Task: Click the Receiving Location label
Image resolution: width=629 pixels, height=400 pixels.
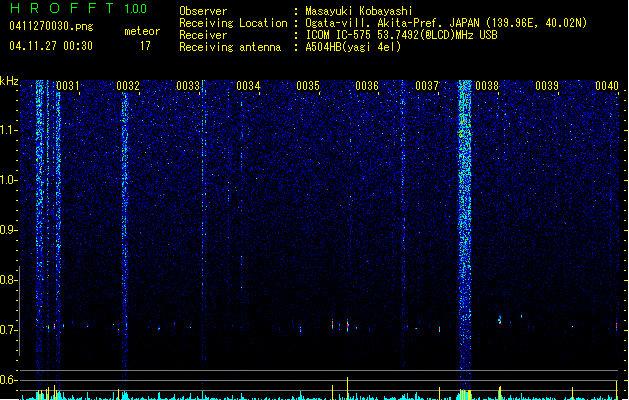Action: click(x=233, y=23)
